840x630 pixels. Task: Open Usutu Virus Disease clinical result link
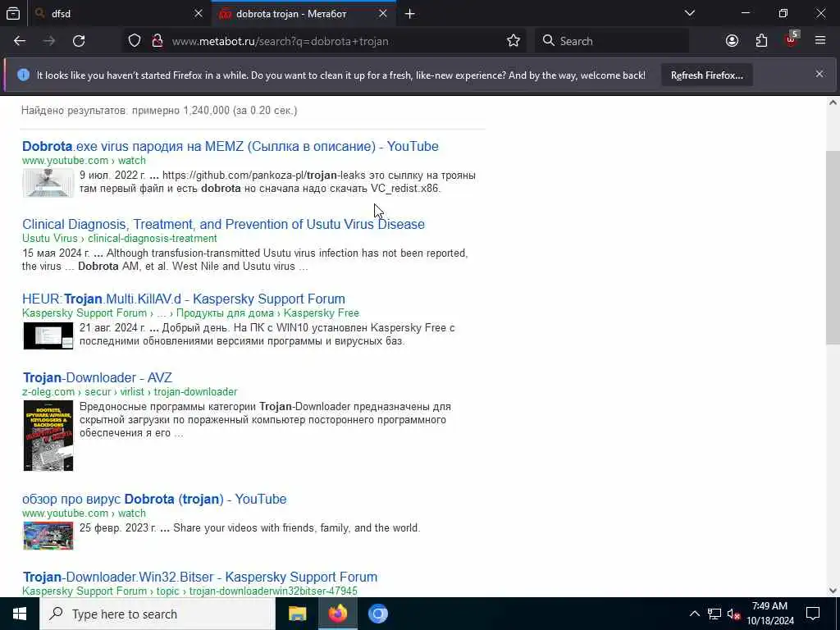tap(223, 224)
